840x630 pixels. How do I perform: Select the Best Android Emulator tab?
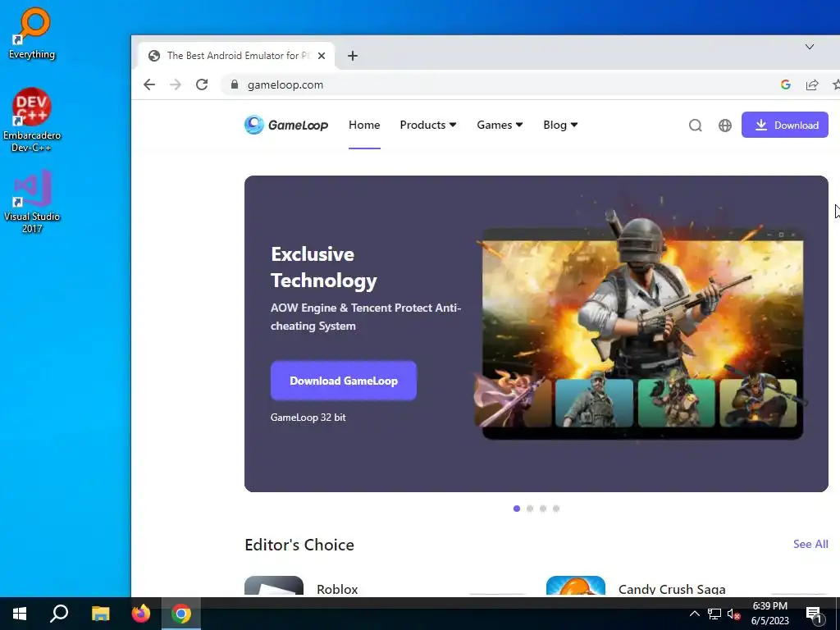pos(235,56)
